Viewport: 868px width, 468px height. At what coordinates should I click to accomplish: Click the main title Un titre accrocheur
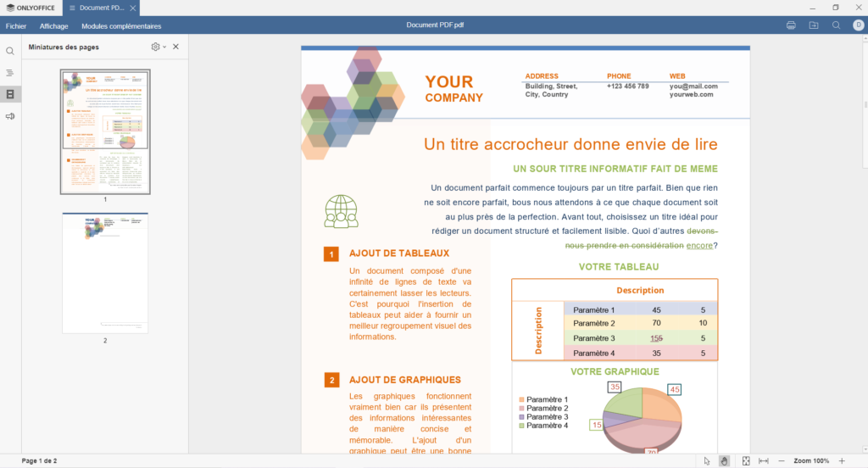pos(570,144)
